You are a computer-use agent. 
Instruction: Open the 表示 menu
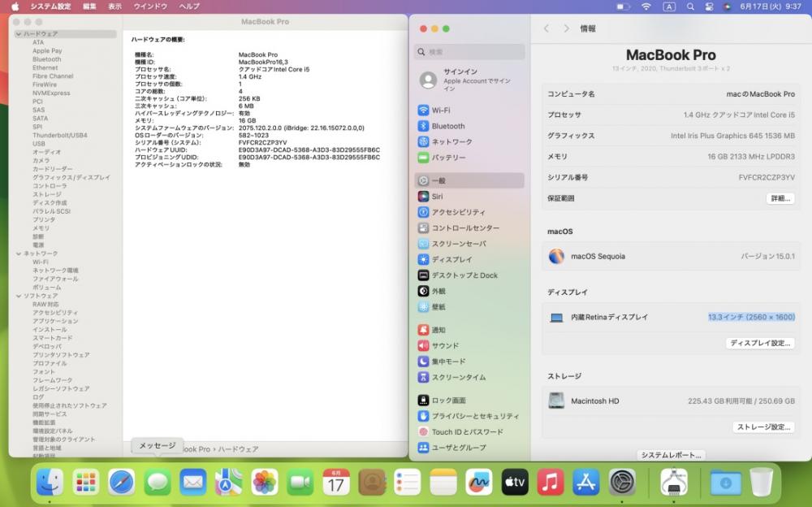[x=114, y=6]
